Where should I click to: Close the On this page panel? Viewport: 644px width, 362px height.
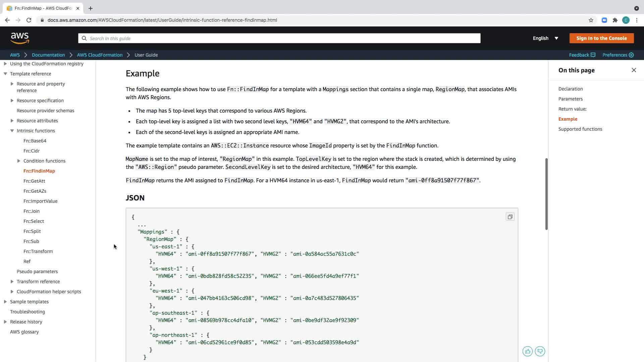point(634,70)
